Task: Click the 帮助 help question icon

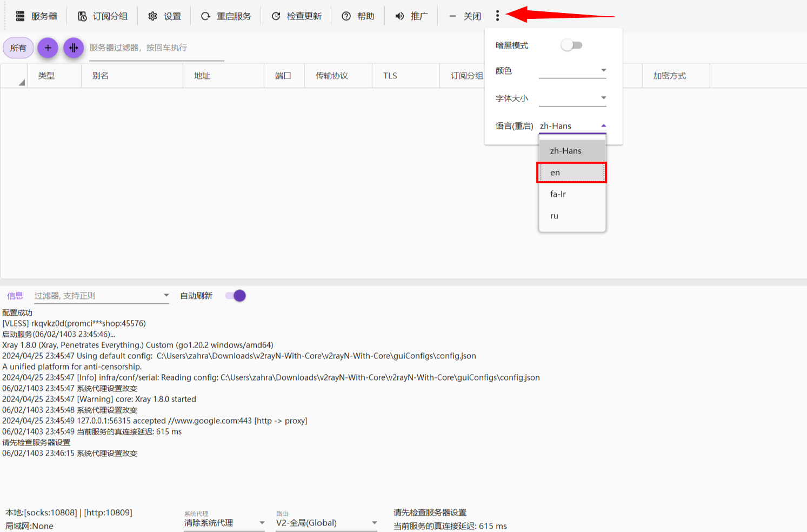Action: click(346, 16)
